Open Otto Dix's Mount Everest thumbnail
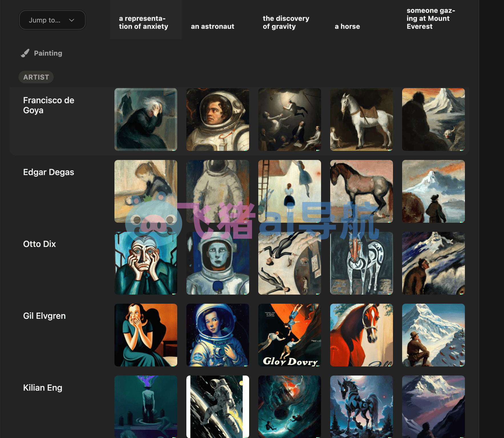 pos(434,263)
